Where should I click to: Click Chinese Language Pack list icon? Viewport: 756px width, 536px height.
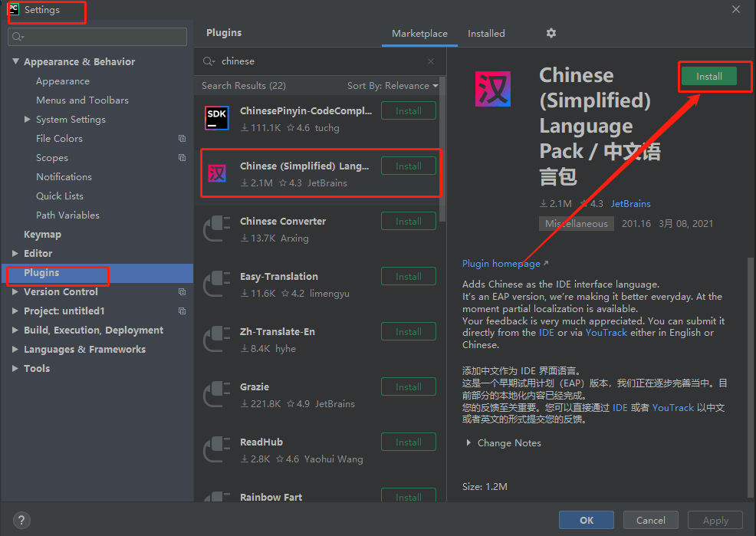[x=217, y=173]
